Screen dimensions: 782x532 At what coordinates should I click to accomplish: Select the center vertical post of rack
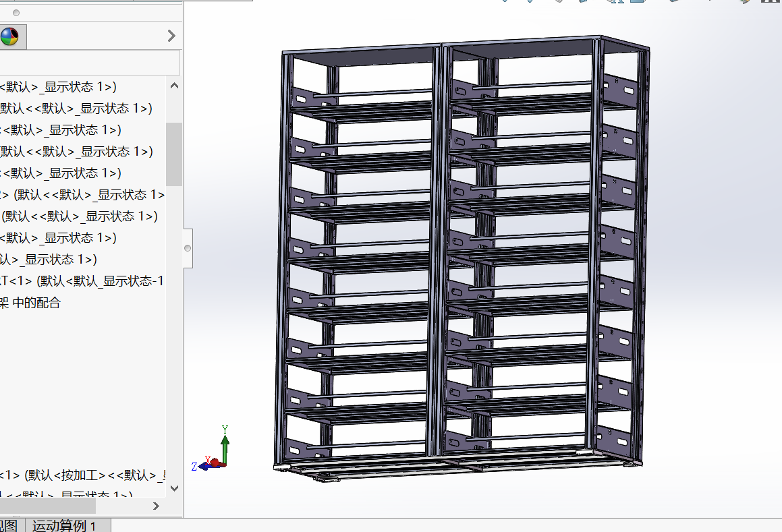point(439,249)
